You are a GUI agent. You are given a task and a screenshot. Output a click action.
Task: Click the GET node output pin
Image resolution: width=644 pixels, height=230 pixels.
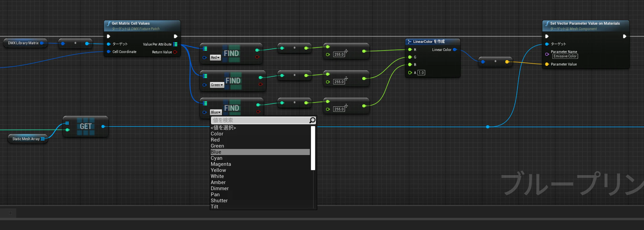(103, 126)
